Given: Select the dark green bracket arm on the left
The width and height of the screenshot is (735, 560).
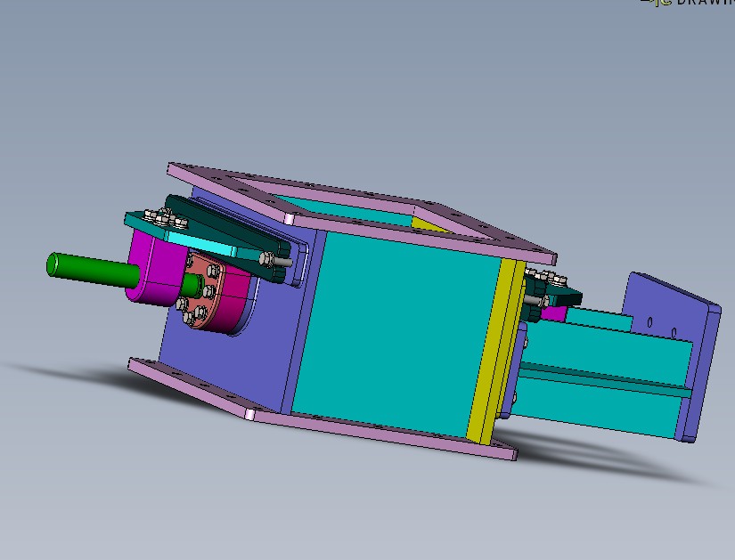Looking at the screenshot, I should (x=227, y=237).
